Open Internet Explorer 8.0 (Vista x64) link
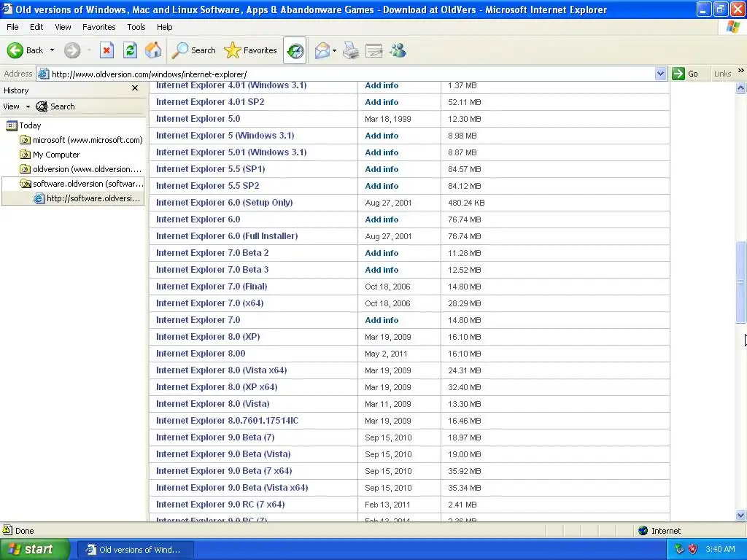747x560 pixels. (222, 370)
